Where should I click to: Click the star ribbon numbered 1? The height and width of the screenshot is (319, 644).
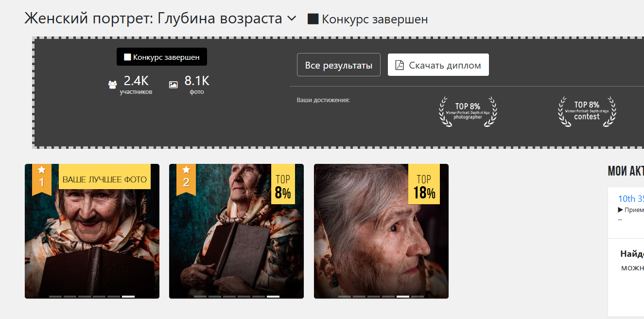42,179
